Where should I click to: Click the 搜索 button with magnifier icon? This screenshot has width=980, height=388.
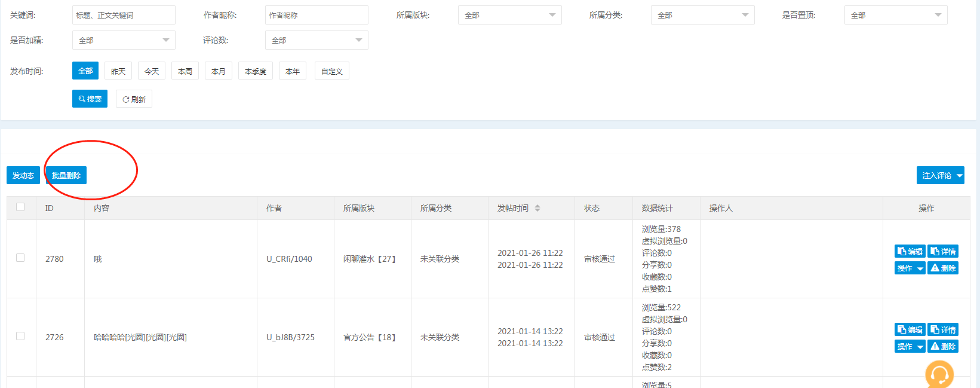pyautogui.click(x=90, y=99)
